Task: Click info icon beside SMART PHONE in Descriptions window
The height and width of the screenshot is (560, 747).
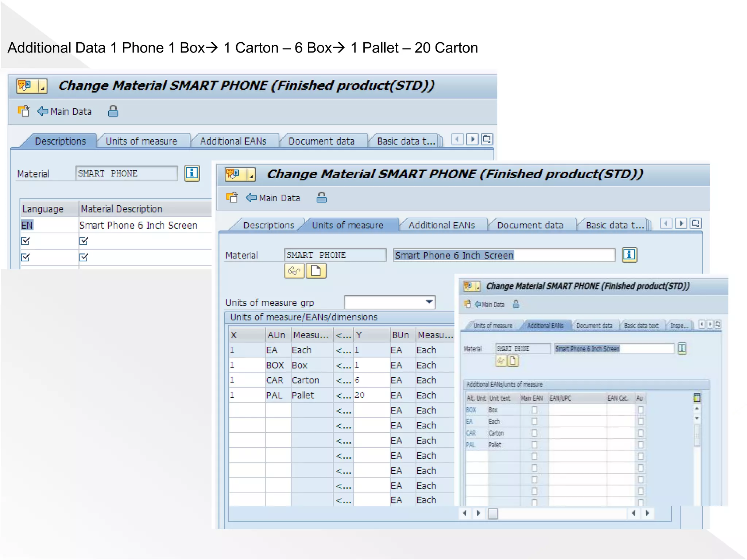Action: pos(192,173)
